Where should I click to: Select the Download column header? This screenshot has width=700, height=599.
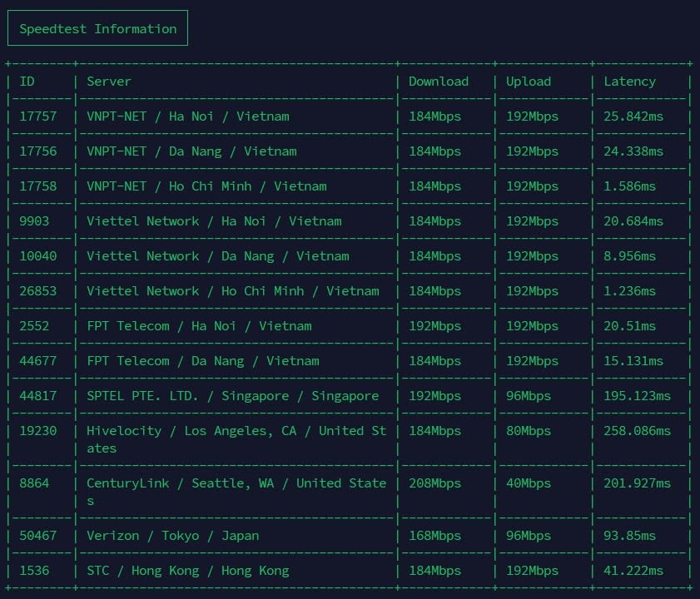[439, 82]
